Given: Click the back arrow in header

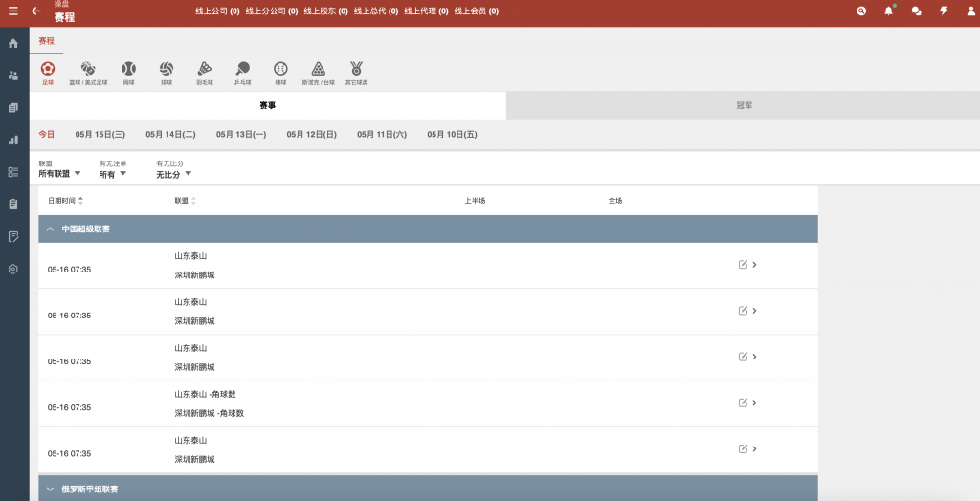Looking at the screenshot, I should click(36, 11).
